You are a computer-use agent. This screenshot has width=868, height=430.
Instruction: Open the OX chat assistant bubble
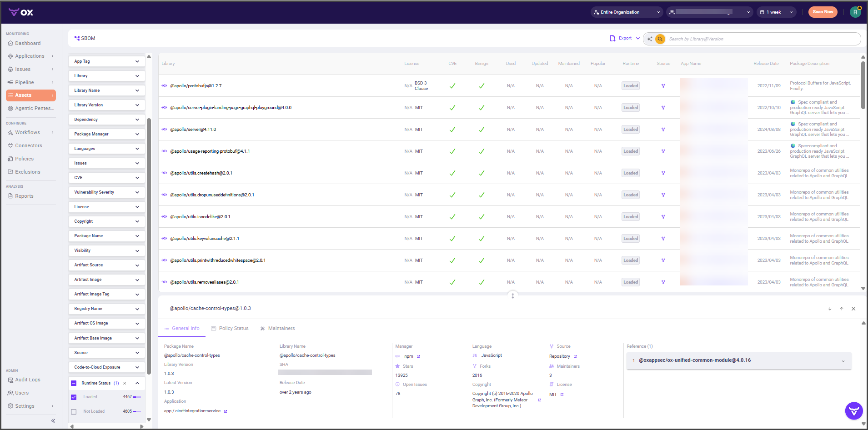(x=853, y=411)
